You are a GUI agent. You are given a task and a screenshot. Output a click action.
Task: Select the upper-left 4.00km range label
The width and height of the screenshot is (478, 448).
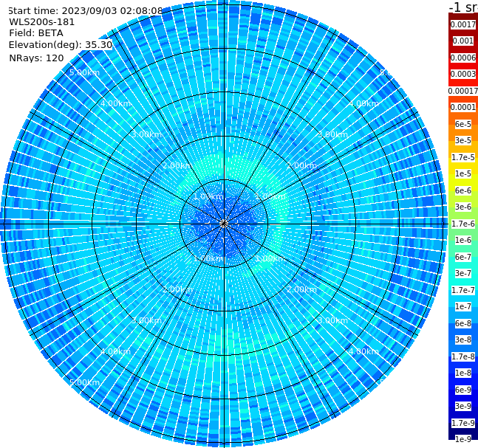coord(115,103)
